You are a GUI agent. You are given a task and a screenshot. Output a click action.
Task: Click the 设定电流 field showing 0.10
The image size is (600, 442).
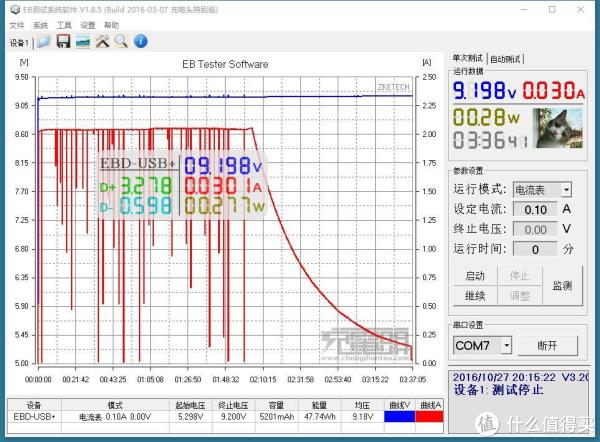tap(535, 209)
